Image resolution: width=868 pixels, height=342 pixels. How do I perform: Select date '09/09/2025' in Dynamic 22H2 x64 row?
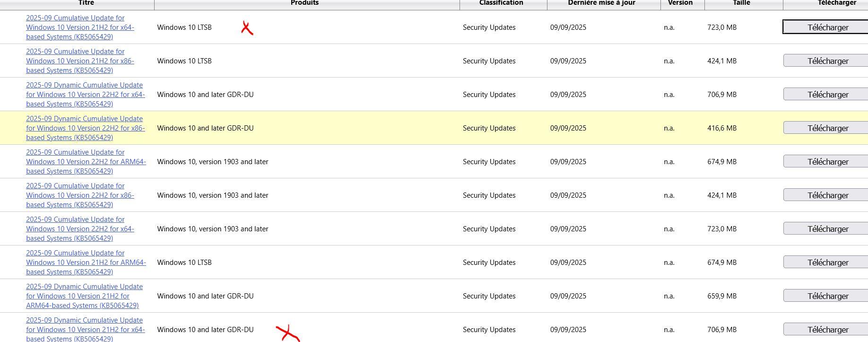568,95
